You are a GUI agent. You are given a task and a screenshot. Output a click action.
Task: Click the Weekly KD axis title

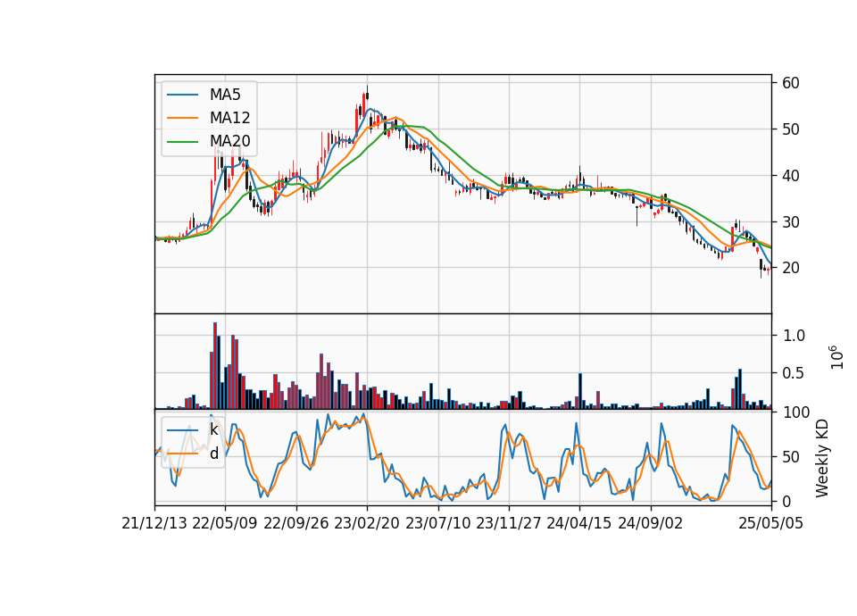pos(822,458)
